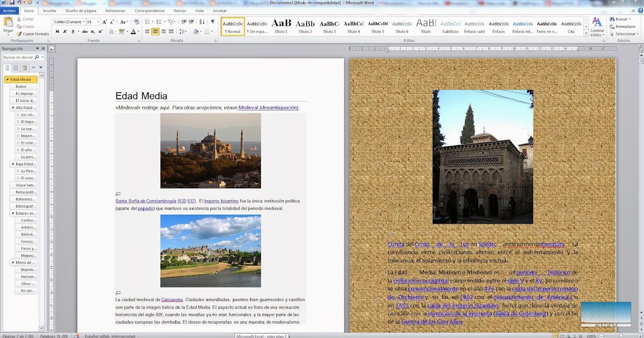Screen dimensions: 644x338
Task: Click the Carcasona hyperlink in the caption
Action: pyautogui.click(x=172, y=299)
